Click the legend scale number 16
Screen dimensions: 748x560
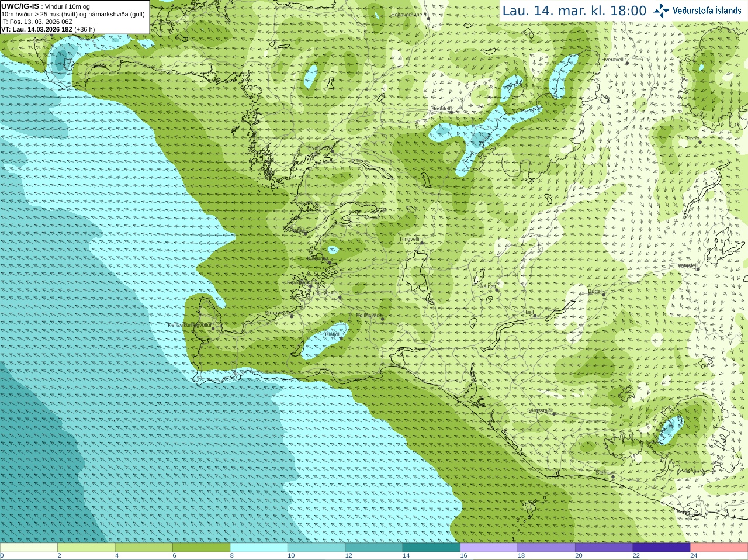[464, 556]
